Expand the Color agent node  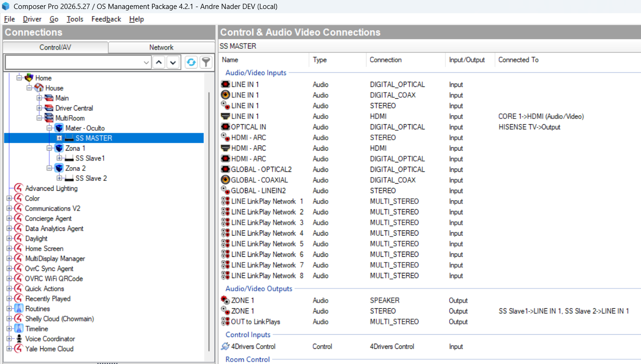[x=9, y=198]
